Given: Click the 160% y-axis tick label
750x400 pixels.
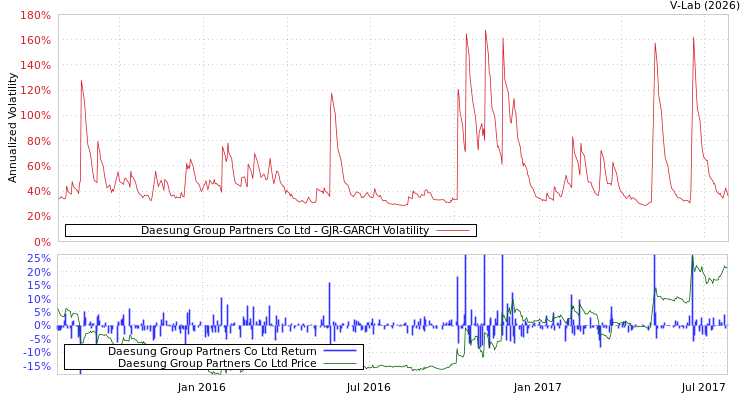Looking at the screenshot, I should point(35,41).
